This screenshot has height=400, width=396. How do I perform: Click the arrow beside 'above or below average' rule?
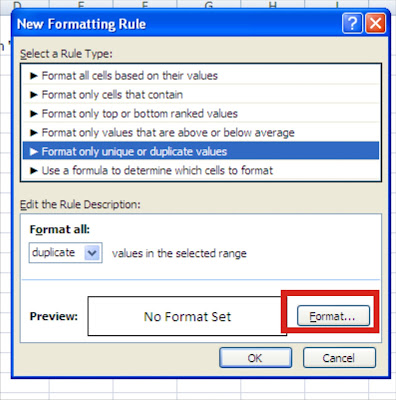33,133
